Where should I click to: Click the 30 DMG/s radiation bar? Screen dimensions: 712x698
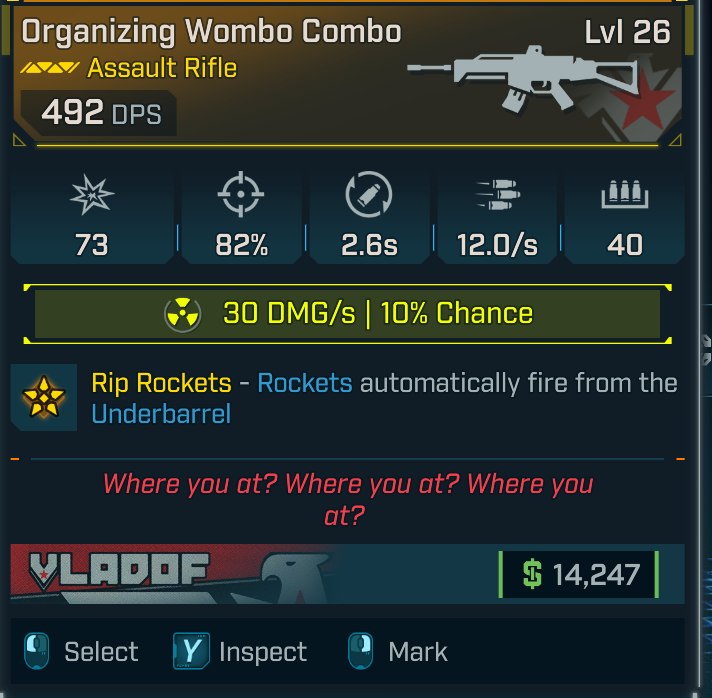point(347,314)
